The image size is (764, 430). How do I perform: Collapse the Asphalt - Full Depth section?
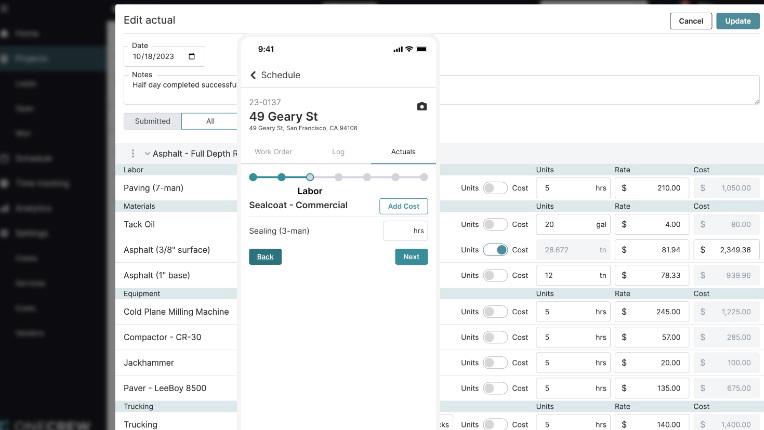pos(147,154)
